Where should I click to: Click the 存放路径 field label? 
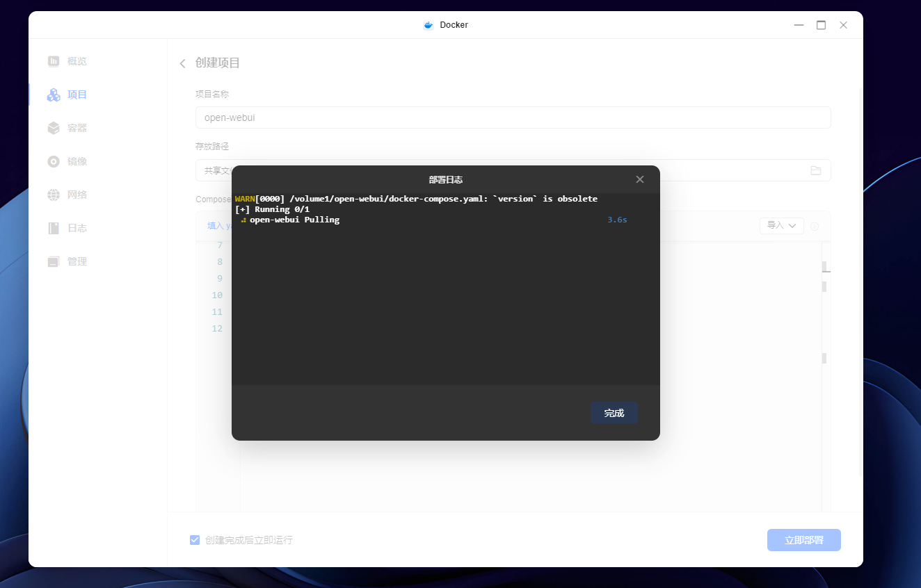pyautogui.click(x=212, y=147)
